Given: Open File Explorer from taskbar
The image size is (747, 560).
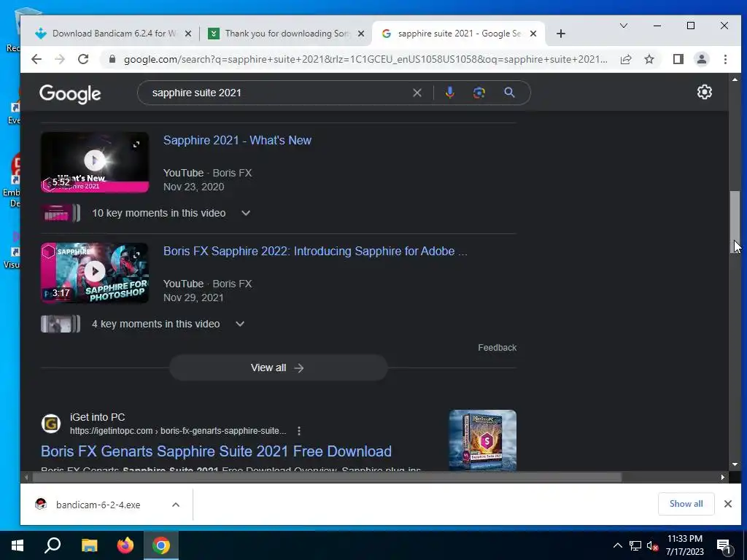Looking at the screenshot, I should (x=89, y=545).
